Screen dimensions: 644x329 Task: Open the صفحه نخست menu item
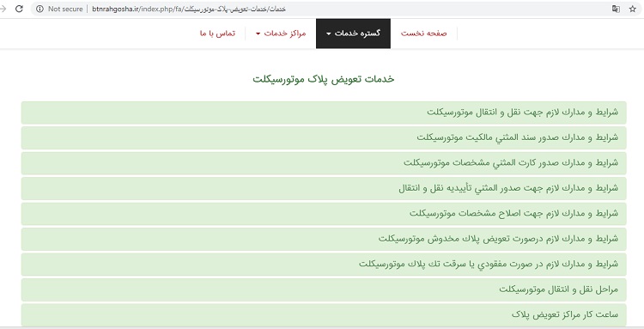coord(423,34)
